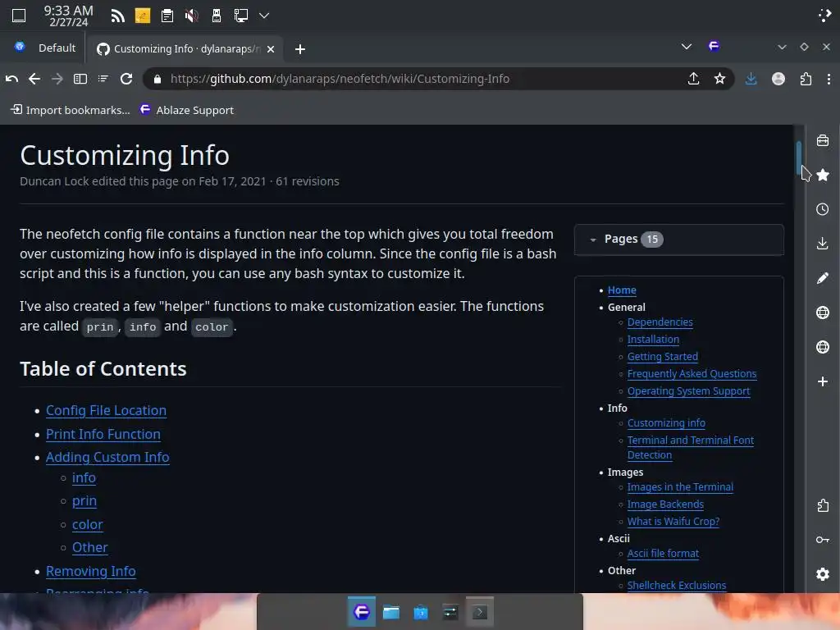The width and height of the screenshot is (840, 630).
Task: Click the undo closed tab icon
Action: [11, 79]
